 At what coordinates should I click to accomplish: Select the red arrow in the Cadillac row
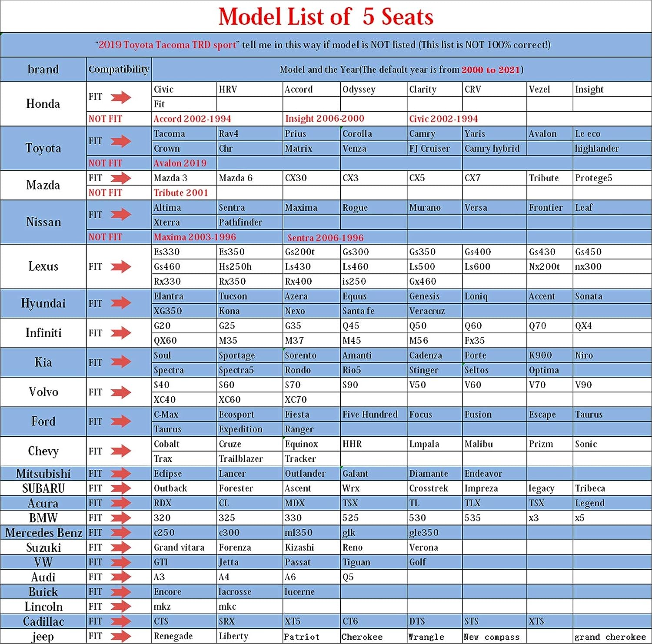point(120,621)
